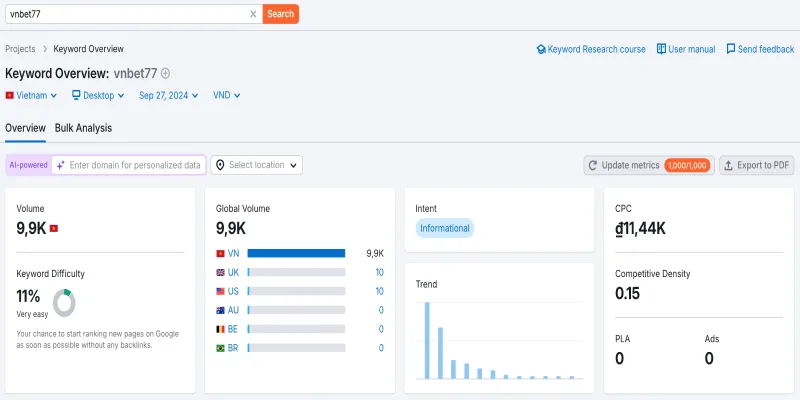Expand the Vietnam country dropdown
This screenshot has width=800, height=400.
click(31, 95)
